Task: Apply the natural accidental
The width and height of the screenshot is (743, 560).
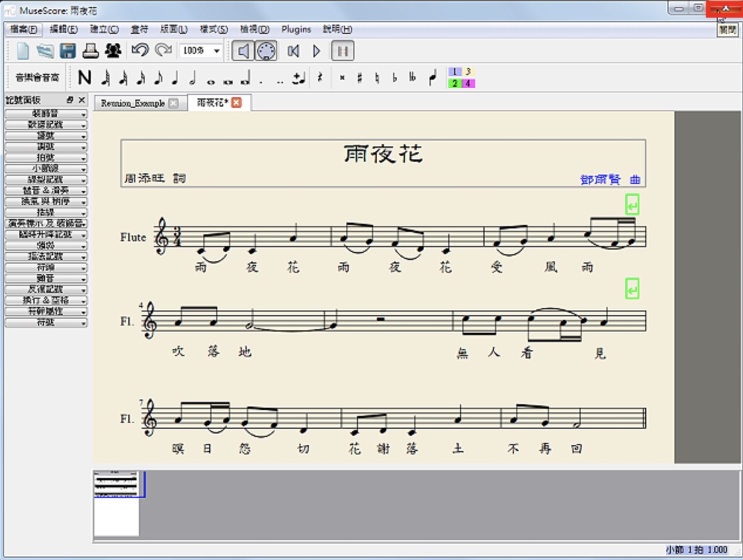Action: coord(377,77)
